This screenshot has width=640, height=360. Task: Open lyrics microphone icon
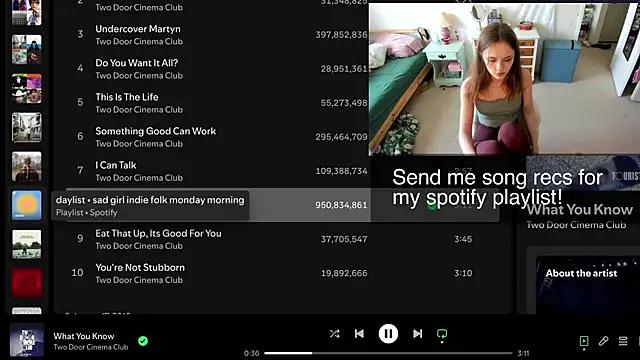[603, 341]
